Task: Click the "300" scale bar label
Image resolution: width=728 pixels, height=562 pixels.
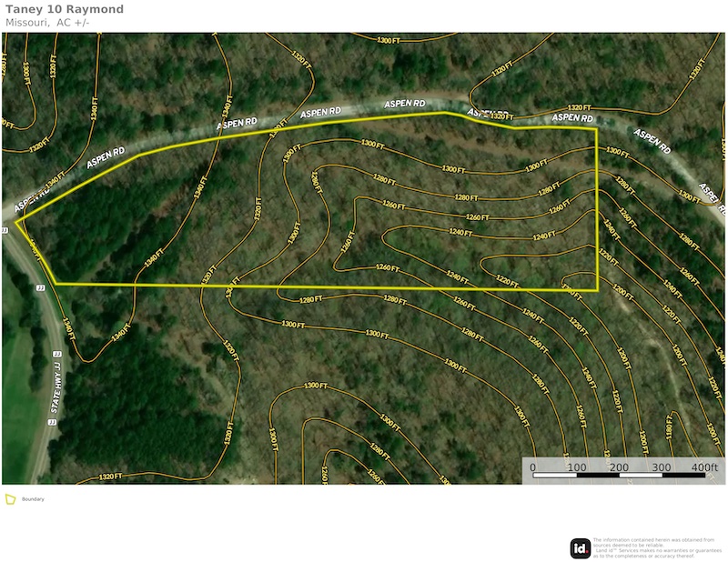Action: [x=662, y=467]
